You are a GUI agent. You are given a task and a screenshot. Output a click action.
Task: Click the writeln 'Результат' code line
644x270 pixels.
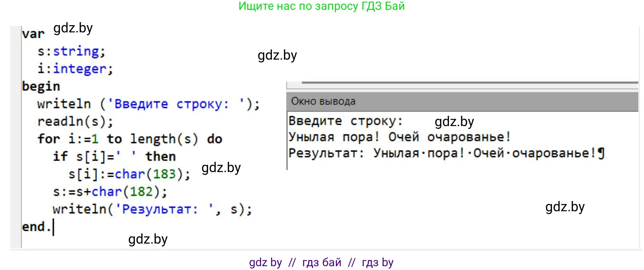(152, 210)
